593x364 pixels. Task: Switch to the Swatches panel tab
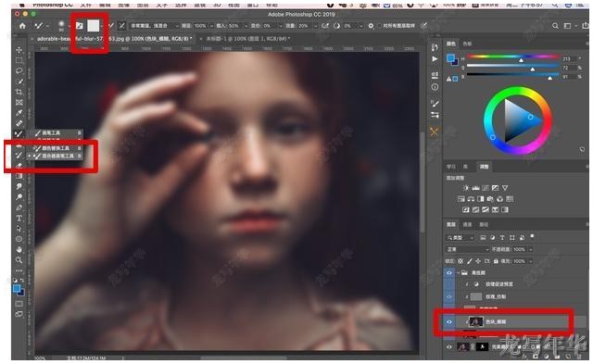tap(467, 44)
